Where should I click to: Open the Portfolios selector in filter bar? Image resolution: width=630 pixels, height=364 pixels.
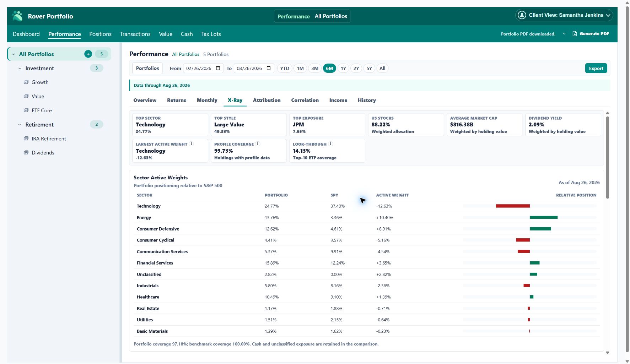tap(147, 68)
